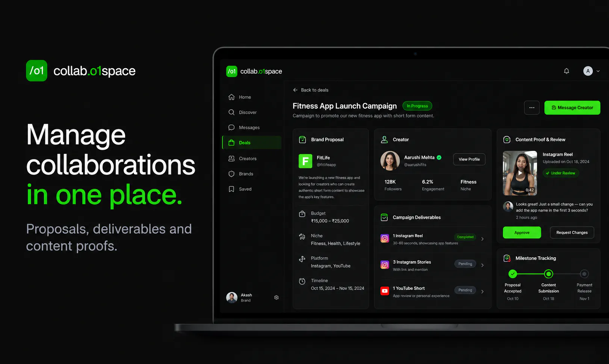Open settings gear next to Akash
This screenshot has width=609, height=364.
click(277, 298)
